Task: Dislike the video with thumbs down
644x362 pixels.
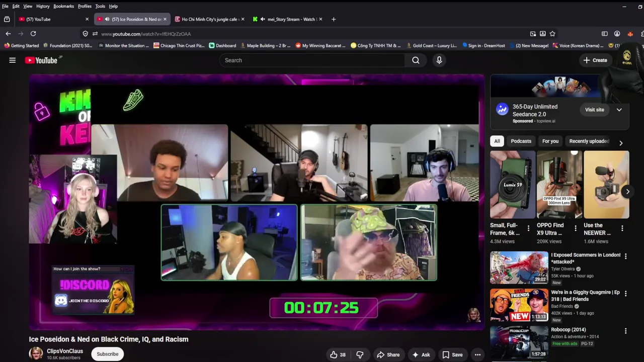Action: coord(360,355)
